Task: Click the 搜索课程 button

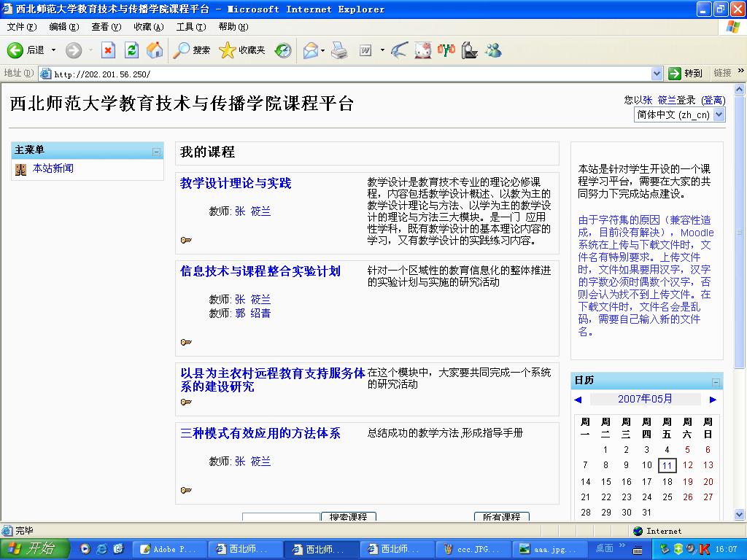Action: pos(349,517)
